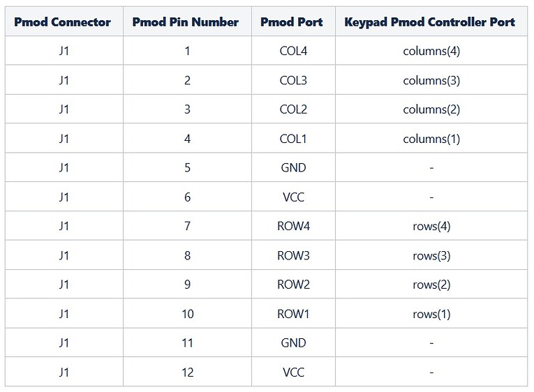Click the Pmod Port column header
Screen dimensions: 534x392
(292, 22)
